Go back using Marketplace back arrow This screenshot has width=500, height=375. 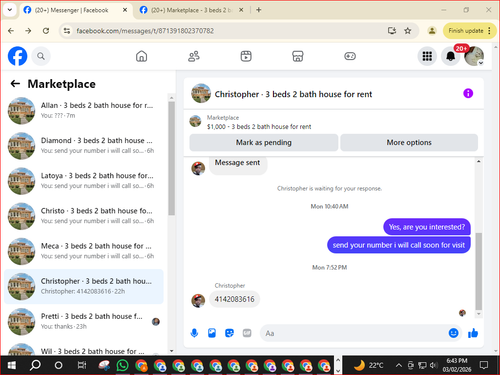pos(15,84)
